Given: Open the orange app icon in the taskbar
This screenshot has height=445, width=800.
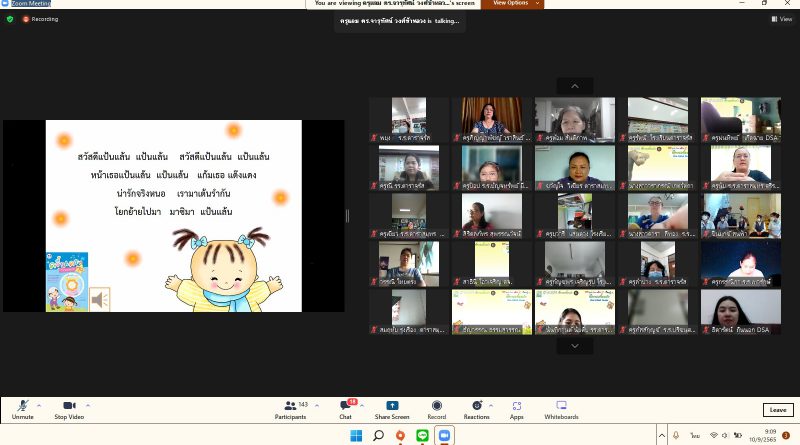Looking at the screenshot, I should point(401,435).
